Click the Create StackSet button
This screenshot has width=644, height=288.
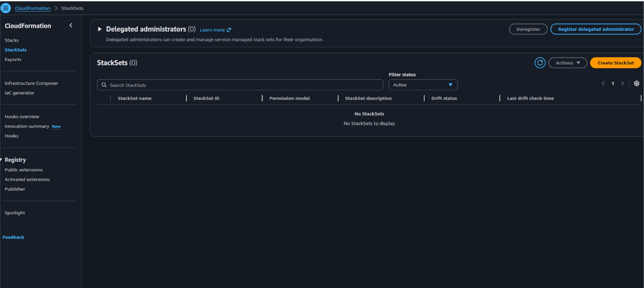616,63
